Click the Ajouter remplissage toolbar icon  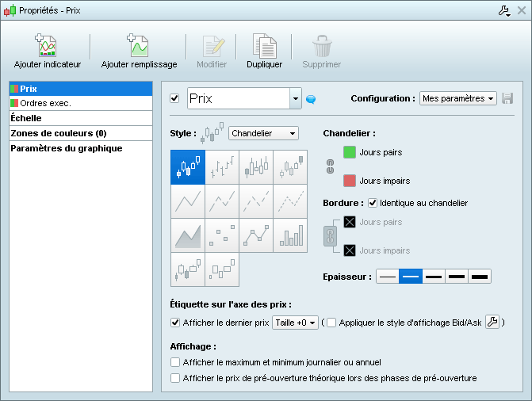(x=138, y=45)
